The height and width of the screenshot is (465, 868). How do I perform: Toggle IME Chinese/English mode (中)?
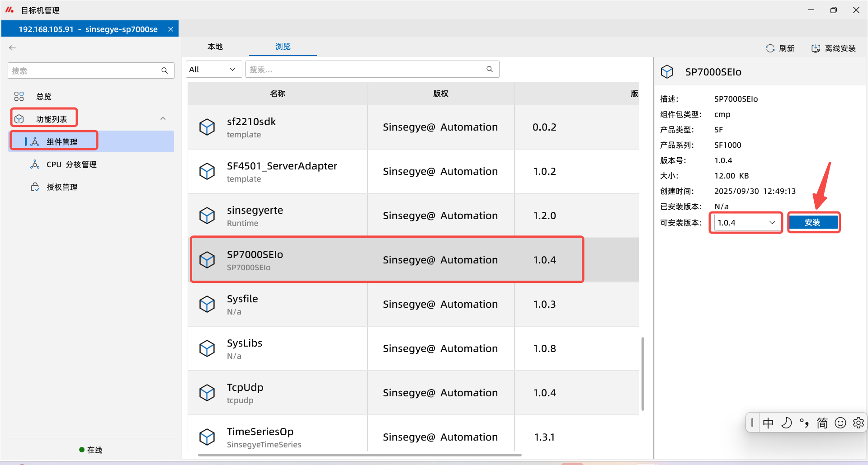point(768,423)
